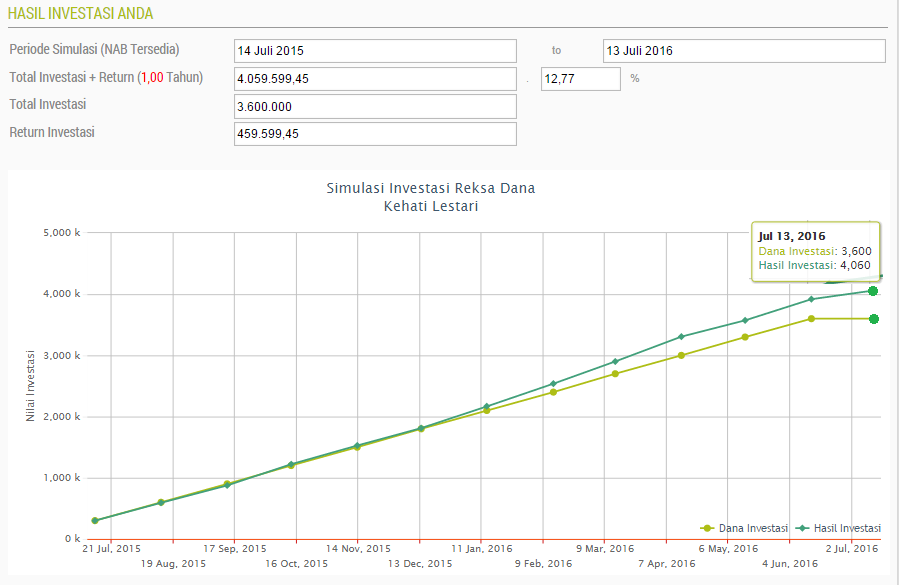
Task: Click the start date field showing 14 Juli 2015
Action: 375,51
